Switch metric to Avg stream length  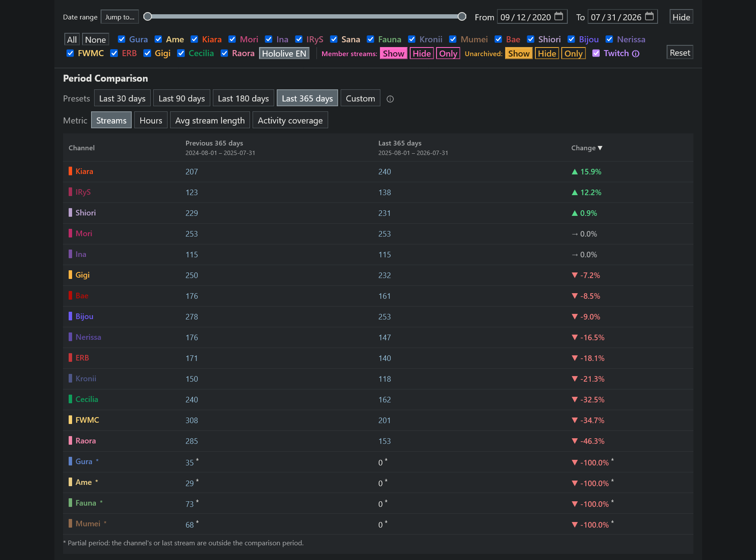point(210,120)
